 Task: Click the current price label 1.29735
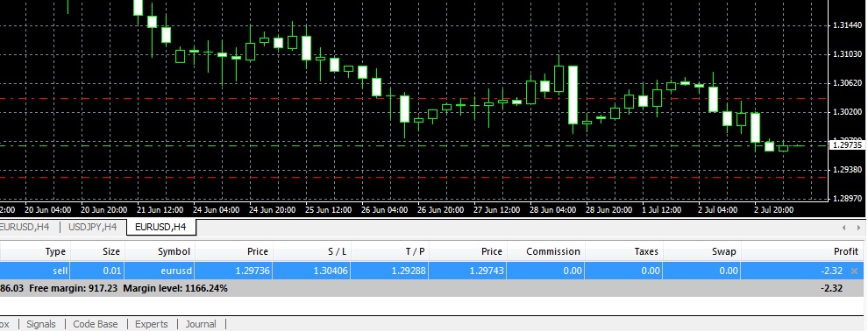pos(847,144)
